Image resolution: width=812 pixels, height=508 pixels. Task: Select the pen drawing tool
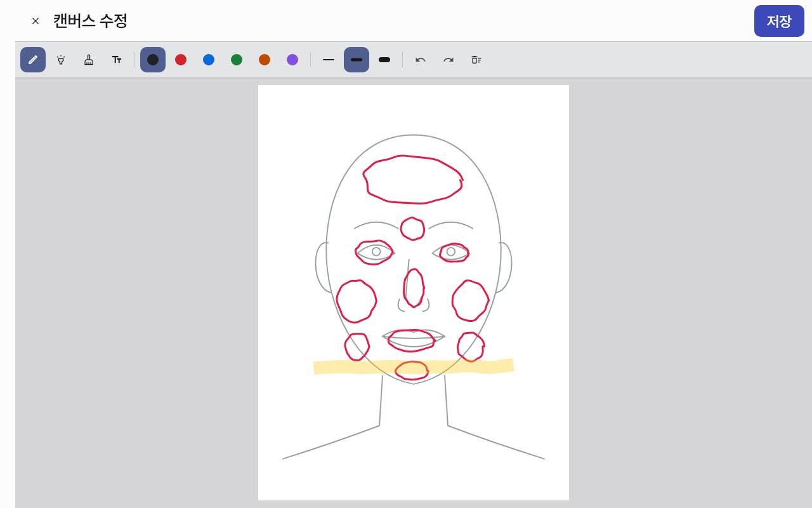[33, 60]
